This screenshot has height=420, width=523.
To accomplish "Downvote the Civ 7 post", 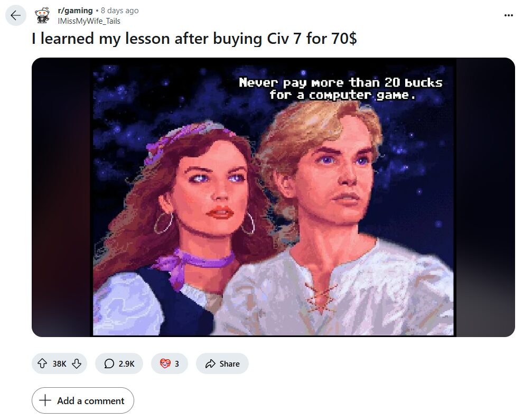I will (77, 363).
